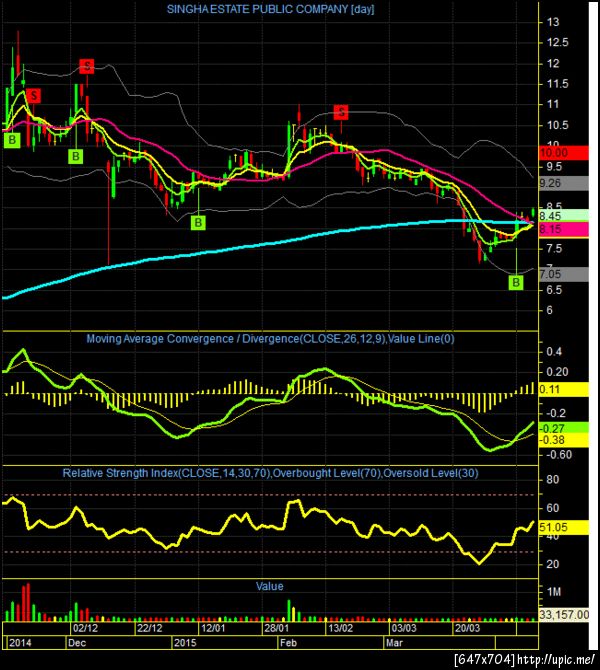This screenshot has width=600, height=670.
Task: Click the 0.4 MACD axis label
Action: coord(554,352)
